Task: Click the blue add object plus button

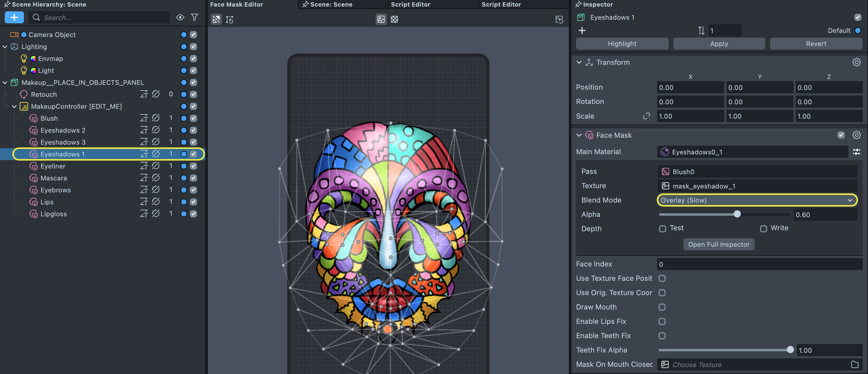Action: click(14, 17)
